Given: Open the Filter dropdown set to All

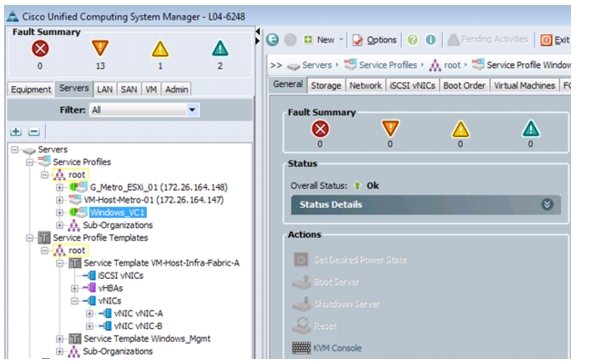Looking at the screenshot, I should (x=144, y=110).
